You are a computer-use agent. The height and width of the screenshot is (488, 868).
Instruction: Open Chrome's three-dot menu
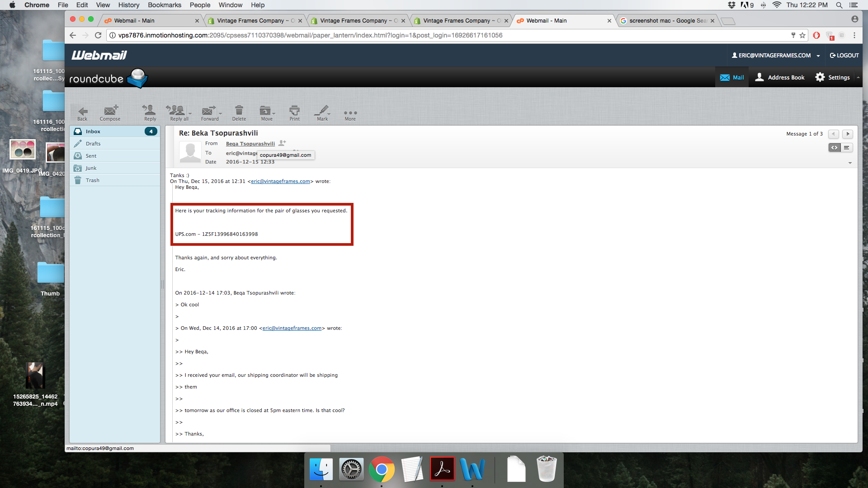(x=854, y=35)
